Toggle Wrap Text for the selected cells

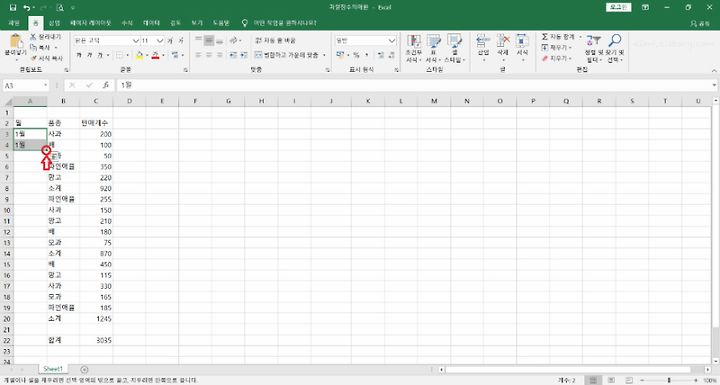[x=276, y=40]
